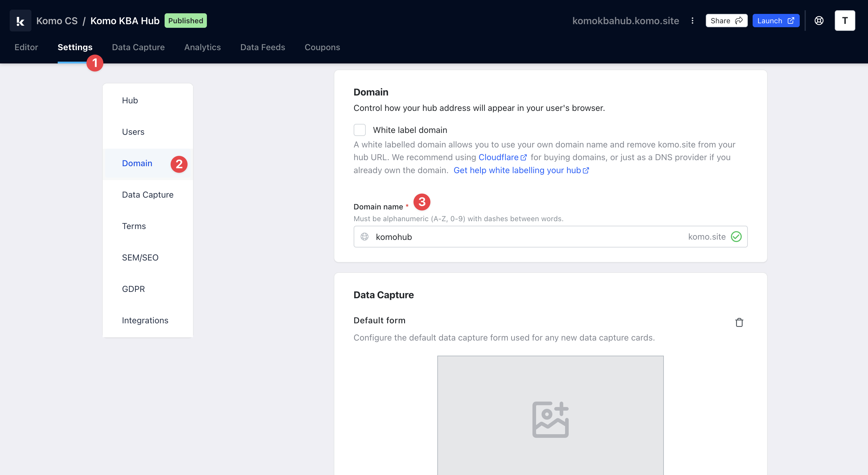Click the green domain validation checkmark
868x475 pixels.
(x=736, y=237)
